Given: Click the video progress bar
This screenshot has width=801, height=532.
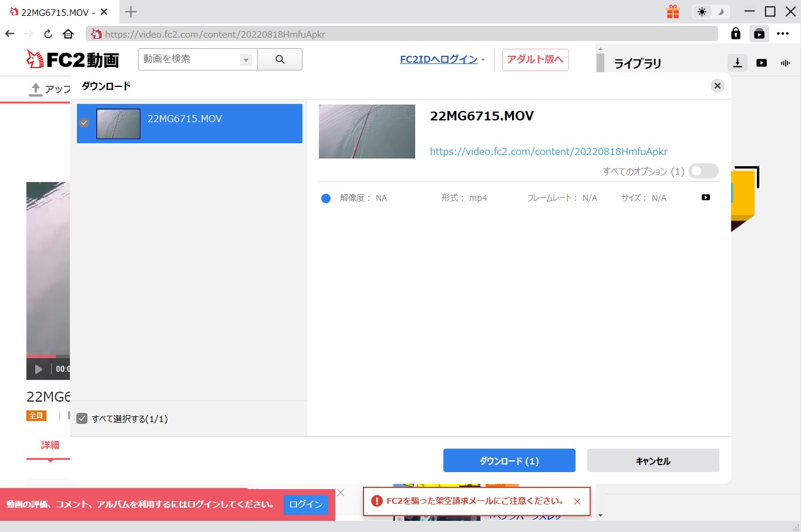Looking at the screenshot, I should [48, 356].
